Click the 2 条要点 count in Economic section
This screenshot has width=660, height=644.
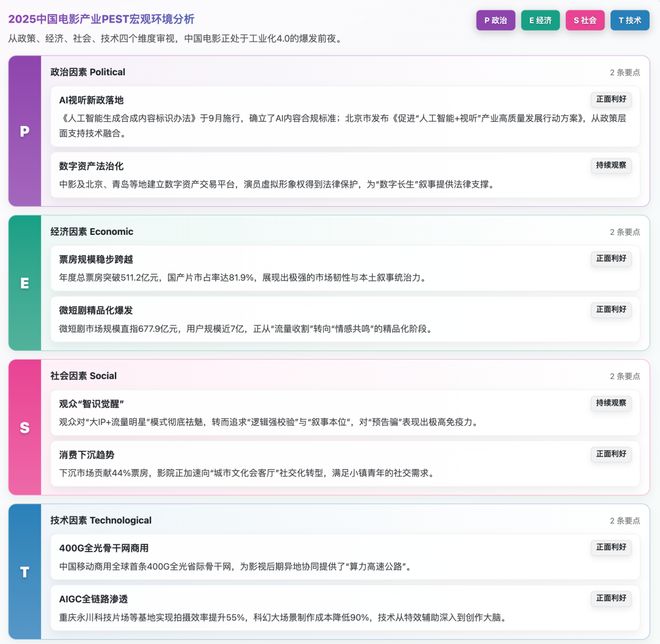[625, 232]
